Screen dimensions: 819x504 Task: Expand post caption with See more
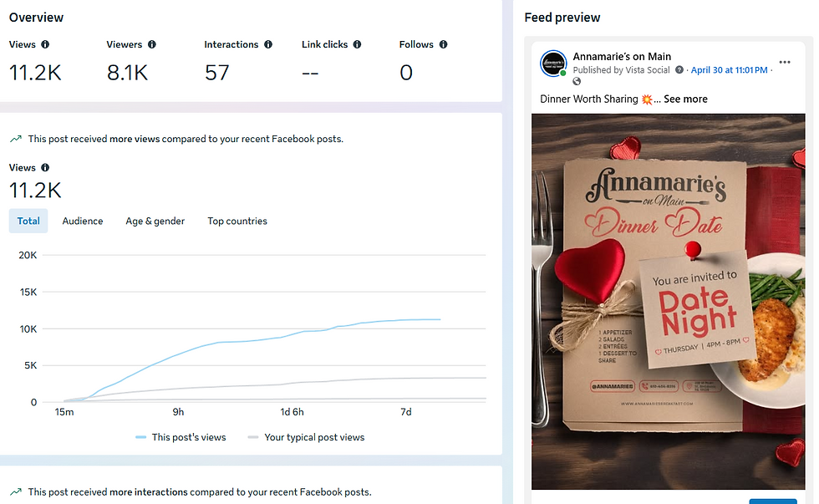pyautogui.click(x=685, y=99)
